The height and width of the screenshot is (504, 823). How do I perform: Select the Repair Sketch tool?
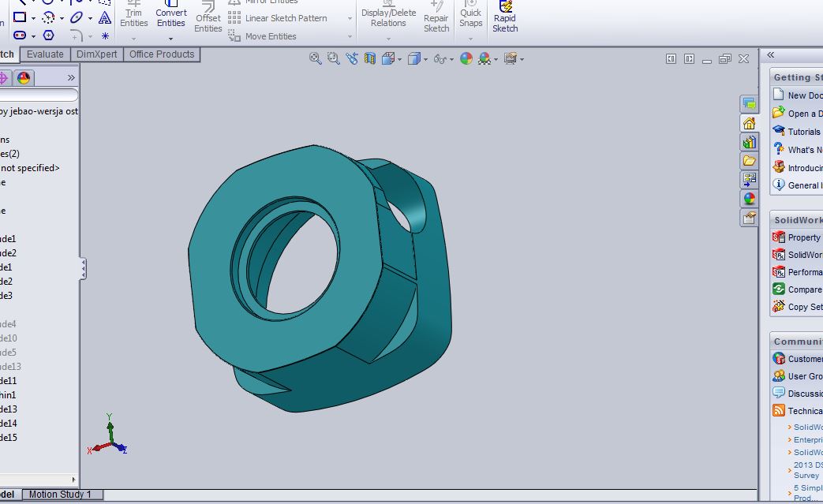[x=436, y=18]
